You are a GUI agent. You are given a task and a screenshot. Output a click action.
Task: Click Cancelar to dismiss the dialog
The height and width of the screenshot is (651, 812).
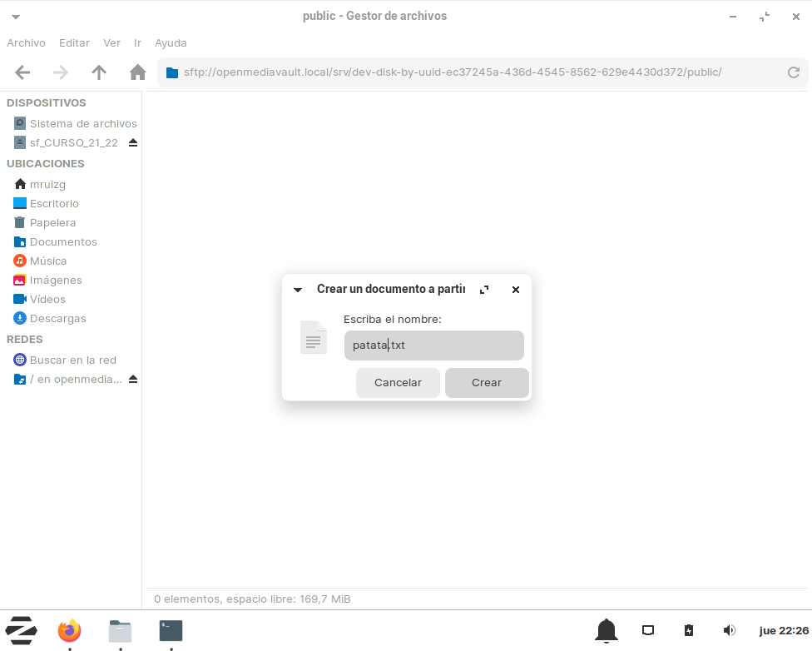398,383
